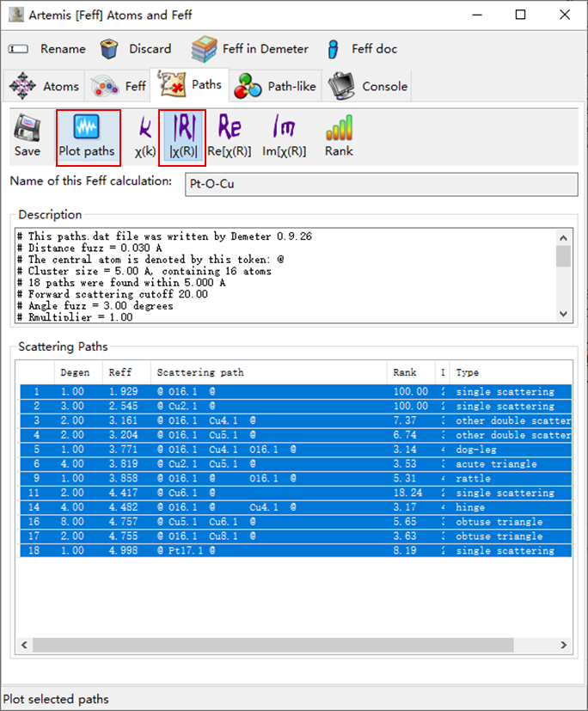The width and height of the screenshot is (588, 711).
Task: Open the Console tab
Action: 367,86
